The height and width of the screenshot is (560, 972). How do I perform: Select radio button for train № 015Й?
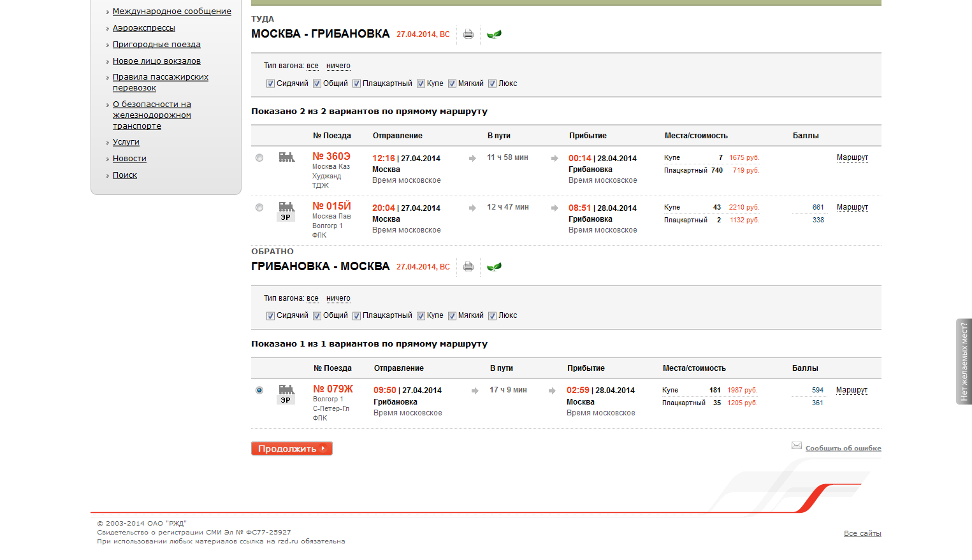point(259,208)
